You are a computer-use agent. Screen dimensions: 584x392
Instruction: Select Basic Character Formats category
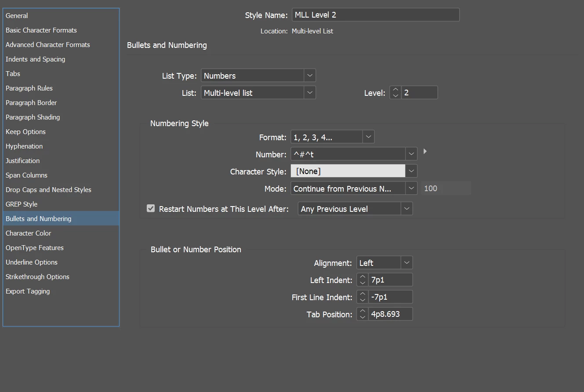click(61, 30)
